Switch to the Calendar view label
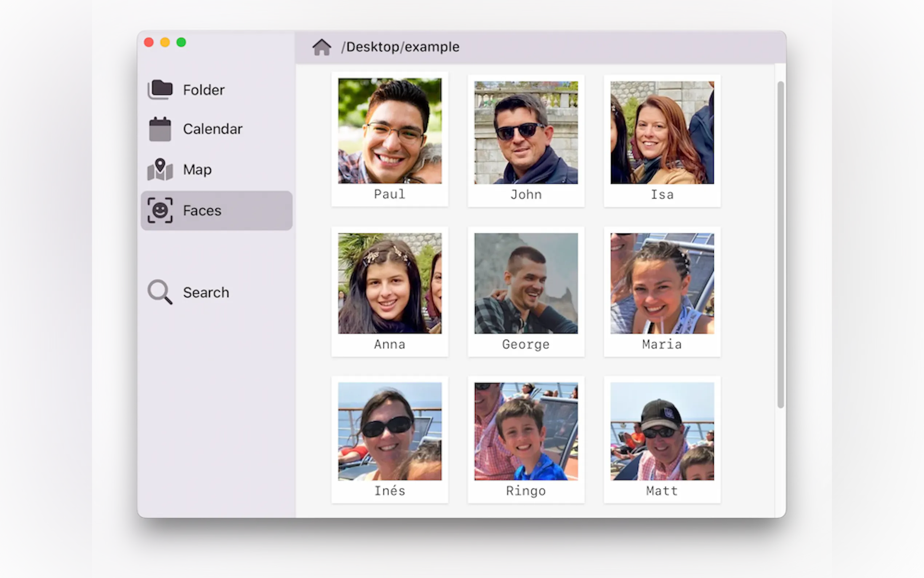 point(213,129)
